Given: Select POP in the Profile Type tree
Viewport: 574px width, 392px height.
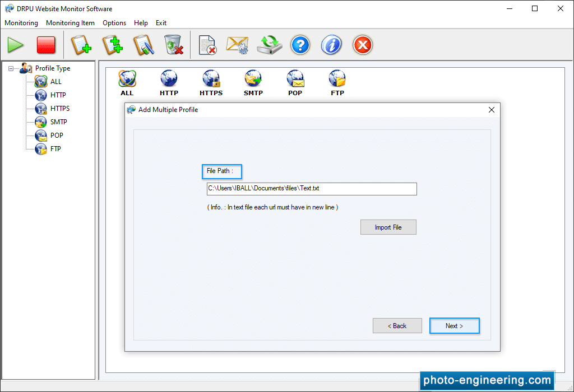Looking at the screenshot, I should [x=57, y=136].
